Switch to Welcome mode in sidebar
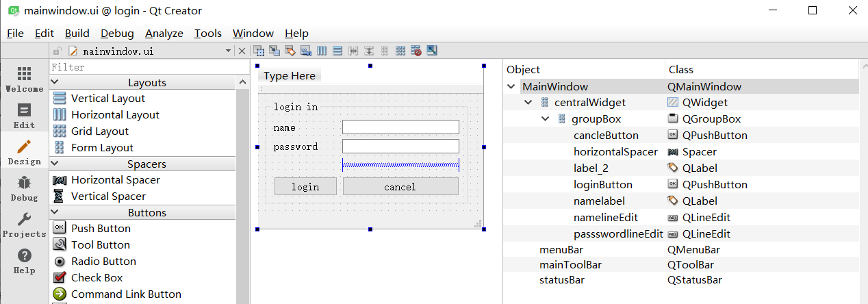Image resolution: width=868 pixels, height=304 pixels. 24,79
